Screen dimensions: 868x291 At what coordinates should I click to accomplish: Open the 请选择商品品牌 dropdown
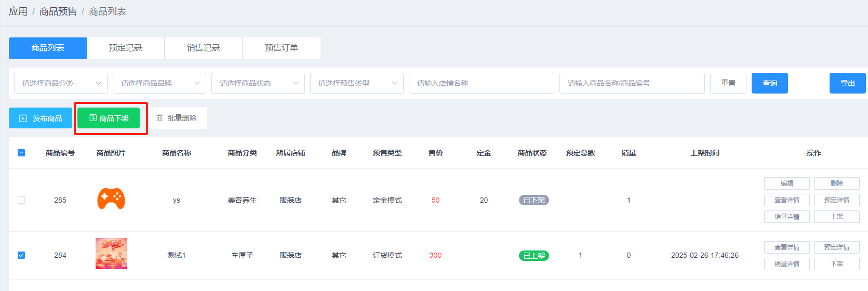159,83
